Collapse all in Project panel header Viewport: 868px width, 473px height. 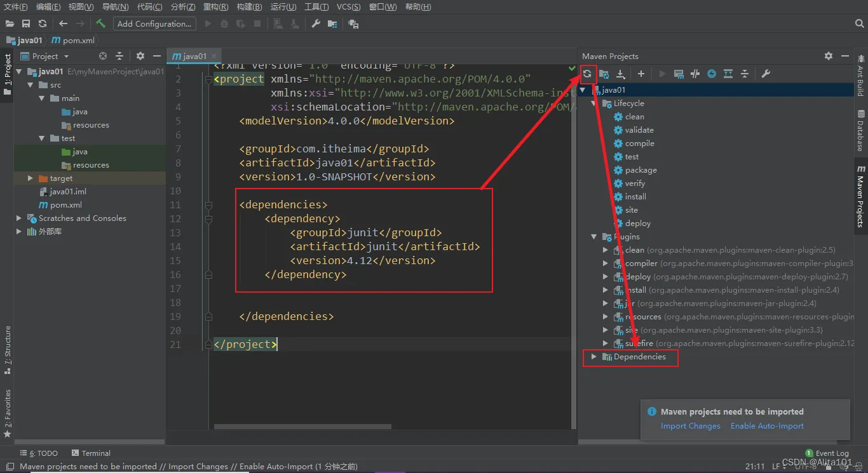pyautogui.click(x=119, y=56)
